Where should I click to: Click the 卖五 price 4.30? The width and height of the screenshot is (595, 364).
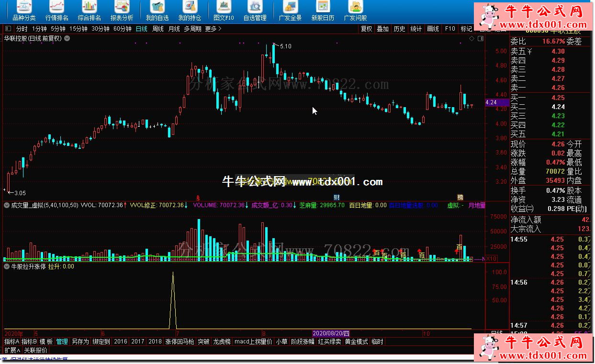pos(558,51)
